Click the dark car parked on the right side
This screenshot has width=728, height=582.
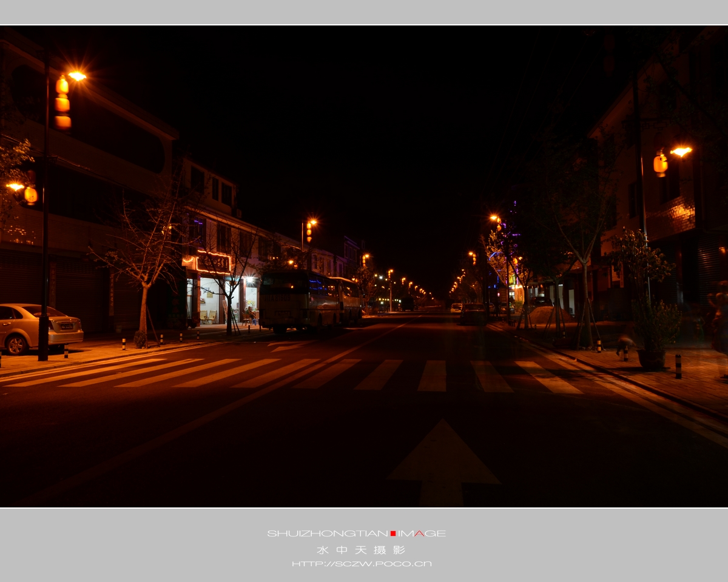coord(473,313)
